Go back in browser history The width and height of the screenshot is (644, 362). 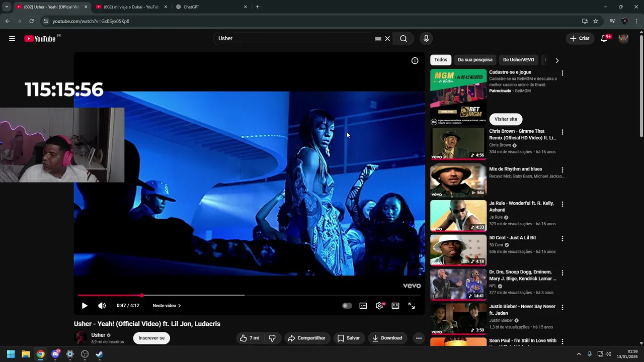click(7, 21)
